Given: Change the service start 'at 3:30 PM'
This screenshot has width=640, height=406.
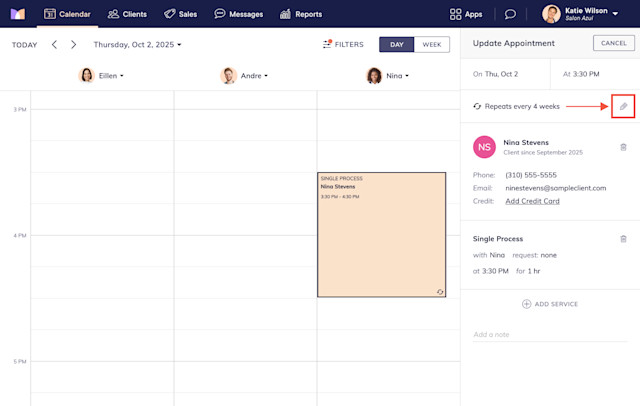Looking at the screenshot, I should (491, 271).
